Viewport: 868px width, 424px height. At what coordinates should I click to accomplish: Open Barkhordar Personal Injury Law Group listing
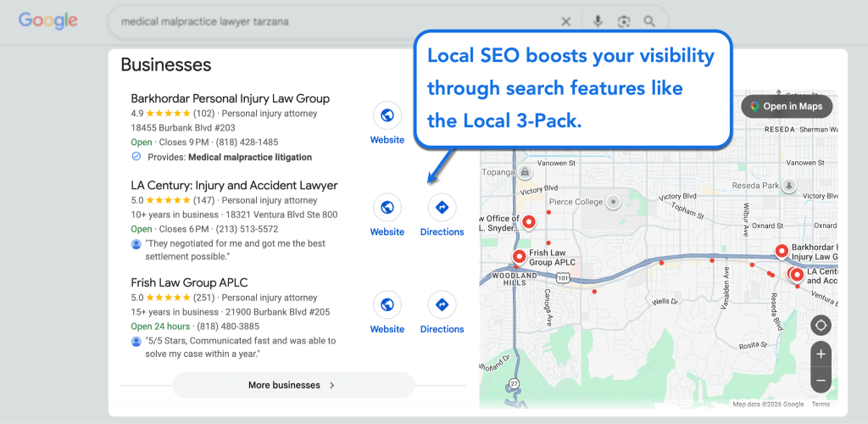pyautogui.click(x=231, y=98)
